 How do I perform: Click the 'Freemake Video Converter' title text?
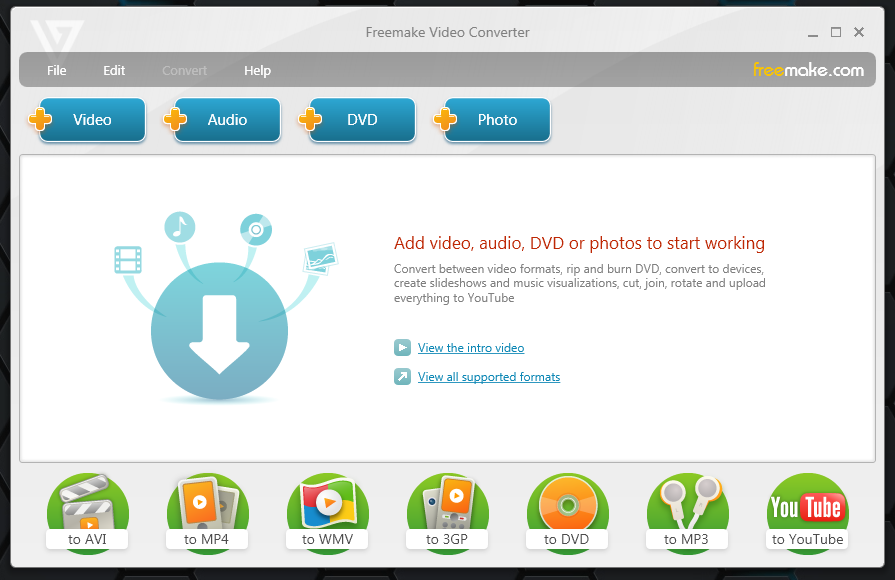click(x=448, y=33)
